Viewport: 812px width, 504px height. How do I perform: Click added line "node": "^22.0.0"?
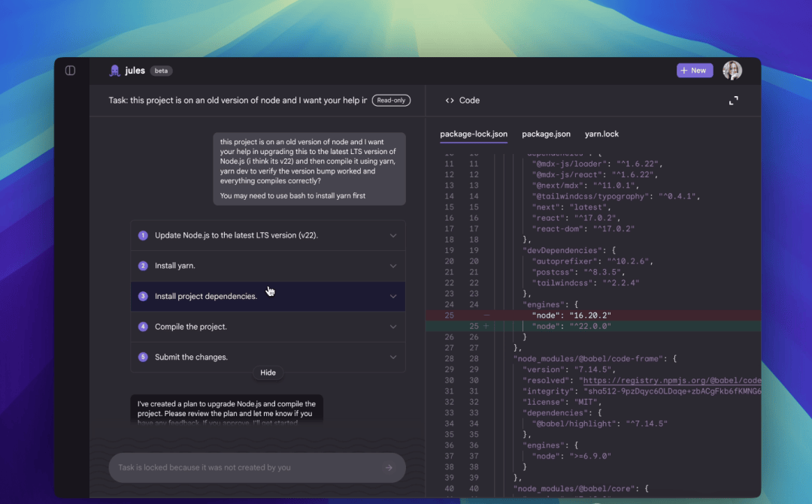(x=593, y=326)
